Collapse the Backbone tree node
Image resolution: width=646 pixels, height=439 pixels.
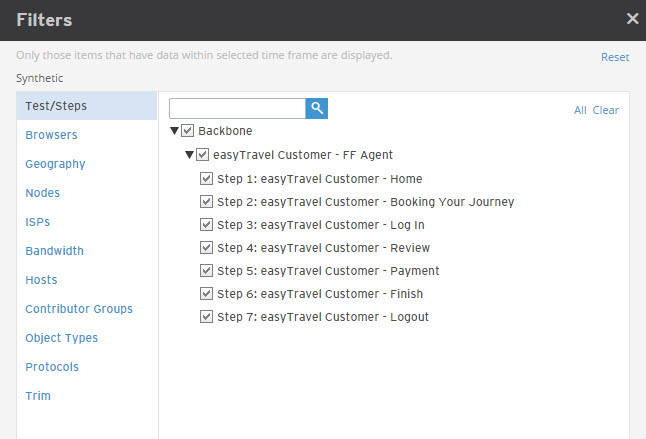(174, 131)
